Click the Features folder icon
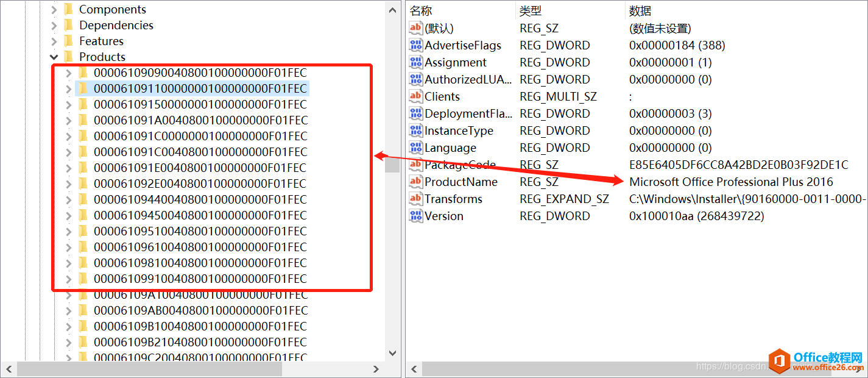 click(69, 41)
